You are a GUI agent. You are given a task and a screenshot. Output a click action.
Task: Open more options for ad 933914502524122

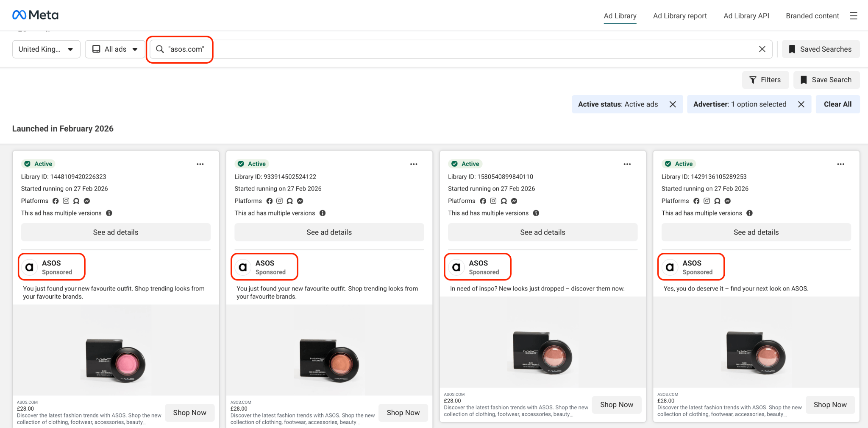click(414, 164)
